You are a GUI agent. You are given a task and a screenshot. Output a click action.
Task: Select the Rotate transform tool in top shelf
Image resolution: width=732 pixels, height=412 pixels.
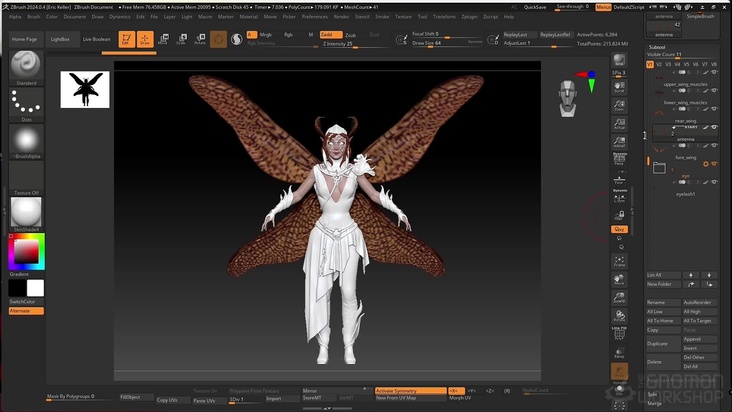pos(200,39)
